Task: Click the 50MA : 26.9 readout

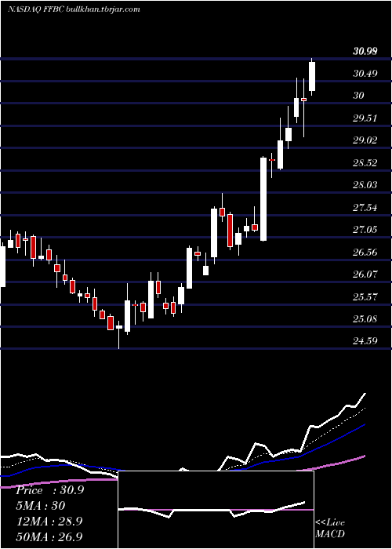Action: point(49,536)
